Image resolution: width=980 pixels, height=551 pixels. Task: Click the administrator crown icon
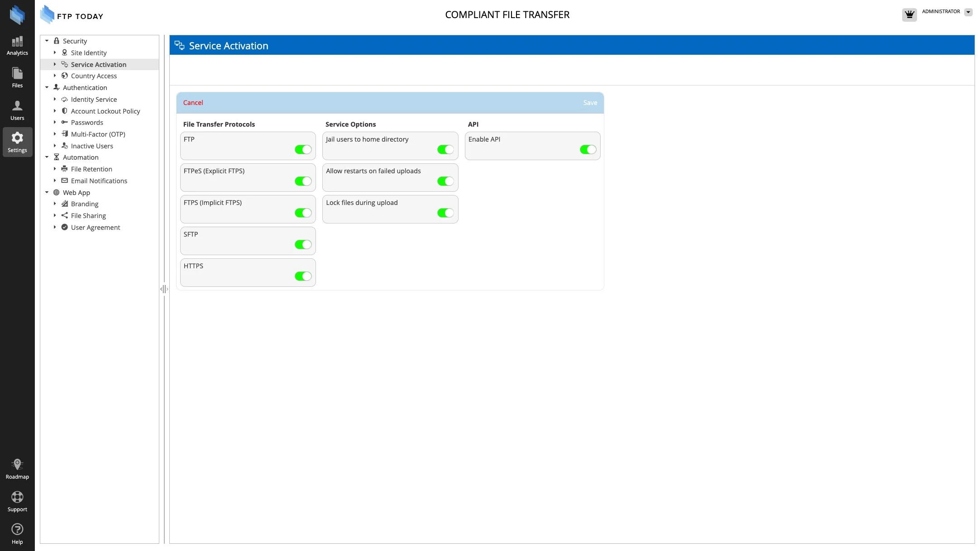[x=909, y=14]
